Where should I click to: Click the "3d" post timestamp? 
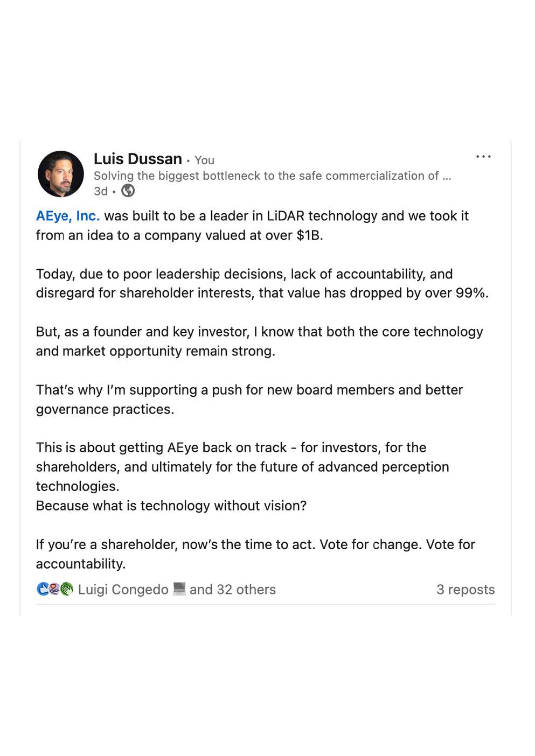[101, 191]
